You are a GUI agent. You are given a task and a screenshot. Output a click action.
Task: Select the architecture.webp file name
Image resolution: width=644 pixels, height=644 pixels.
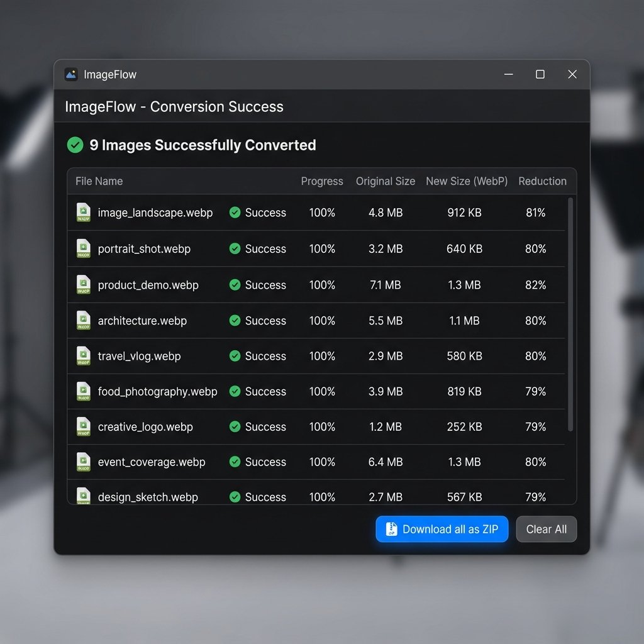[142, 321]
